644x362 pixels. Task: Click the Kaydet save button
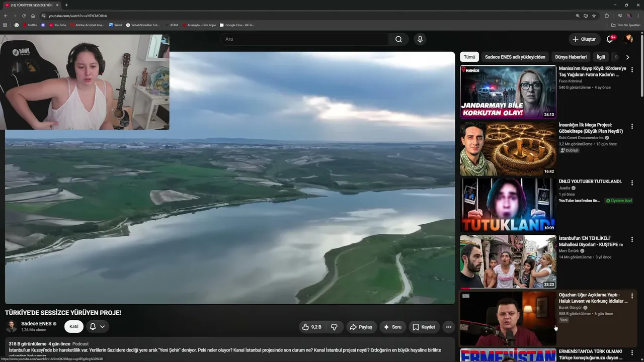(x=424, y=327)
